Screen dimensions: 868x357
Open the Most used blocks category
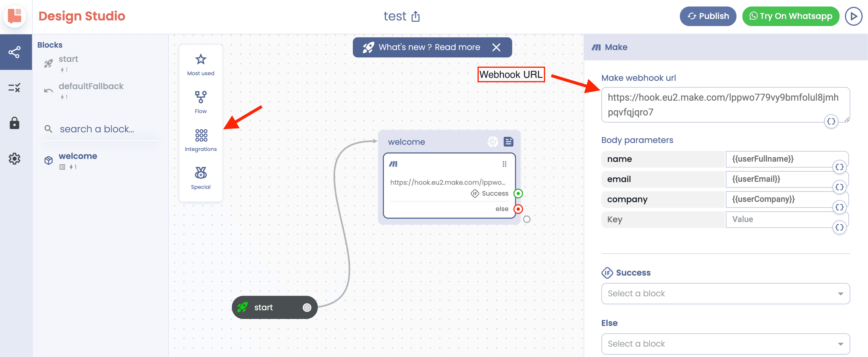pos(201,65)
